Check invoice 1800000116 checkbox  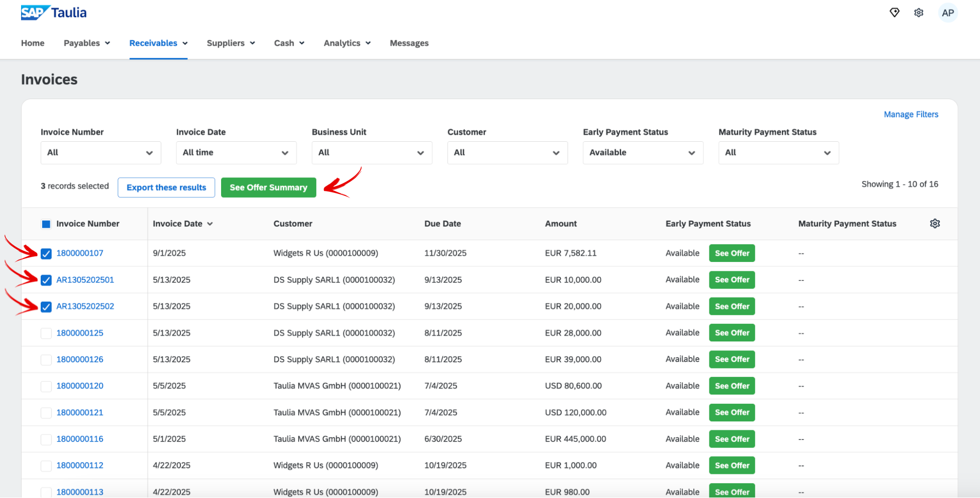pos(46,439)
